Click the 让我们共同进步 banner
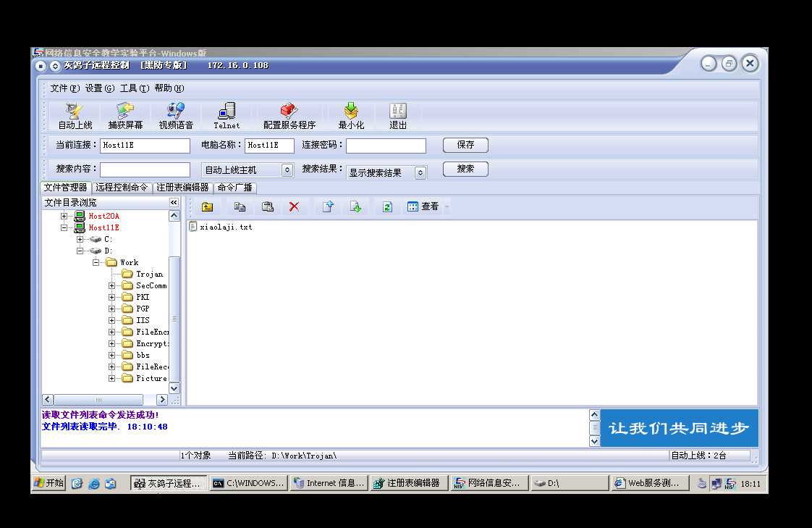This screenshot has width=812, height=528. tap(679, 428)
